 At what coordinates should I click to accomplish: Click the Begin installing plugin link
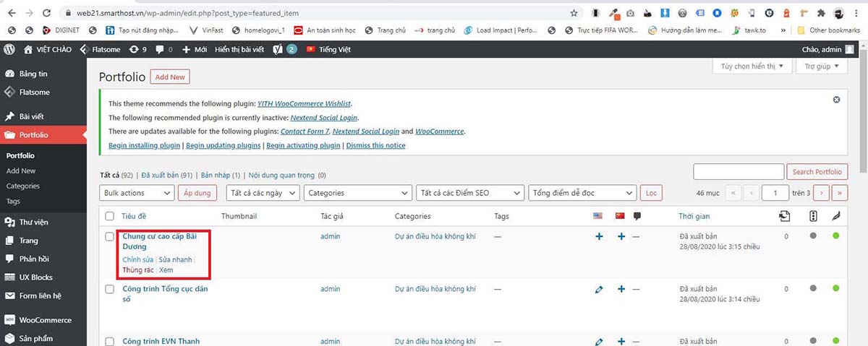coord(144,145)
